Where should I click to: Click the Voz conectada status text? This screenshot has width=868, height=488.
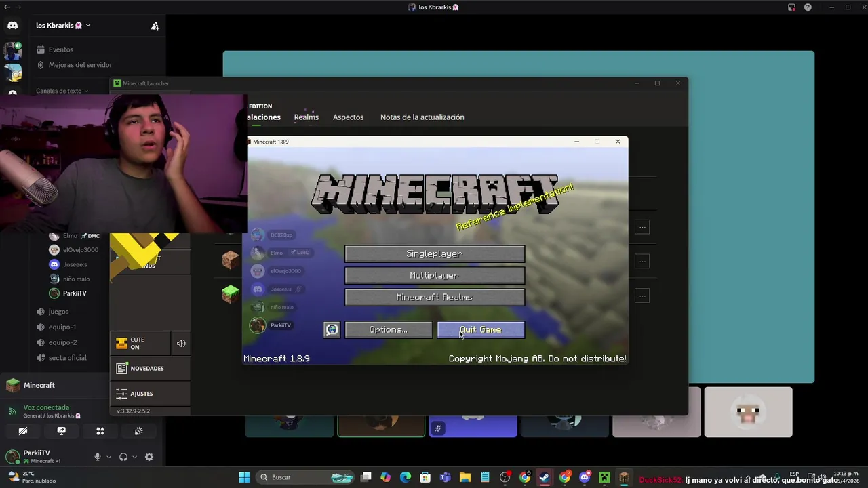pyautogui.click(x=46, y=407)
